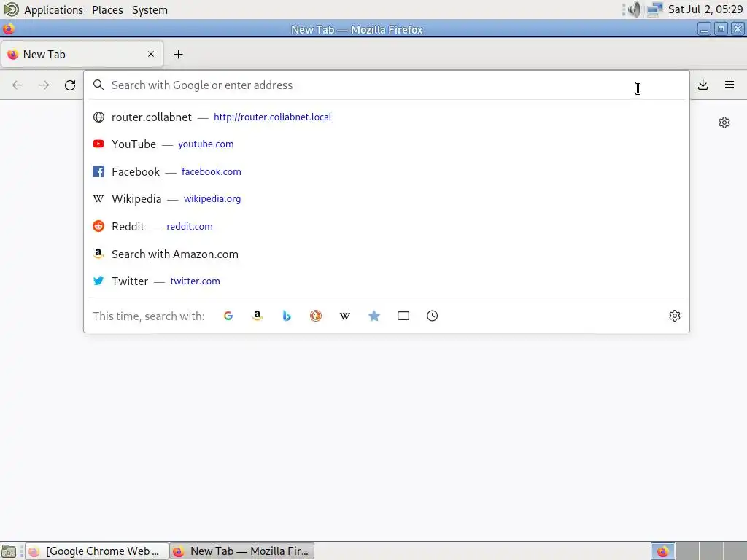Screen dimensions: 747x560
Task: Search history using the clock icon
Action: [432, 316]
